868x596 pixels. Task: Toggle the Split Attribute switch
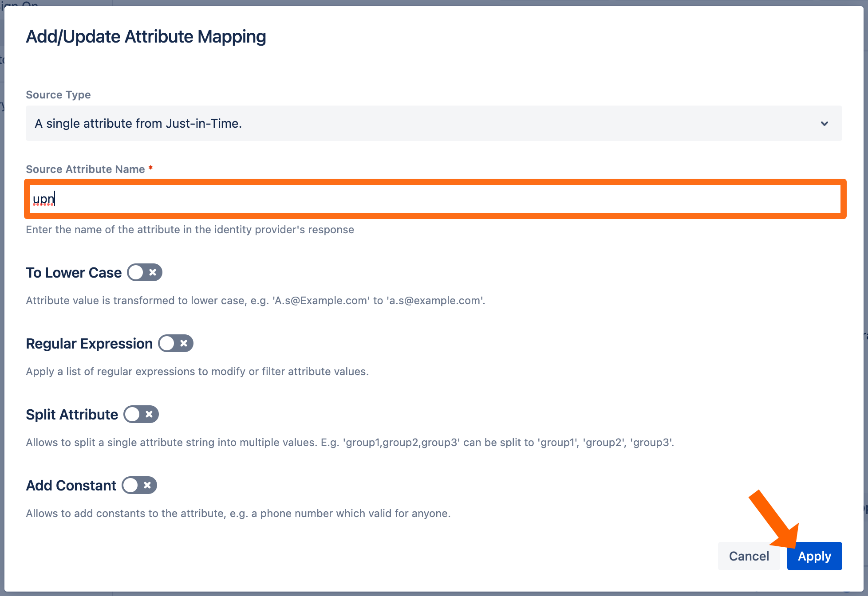coord(141,414)
